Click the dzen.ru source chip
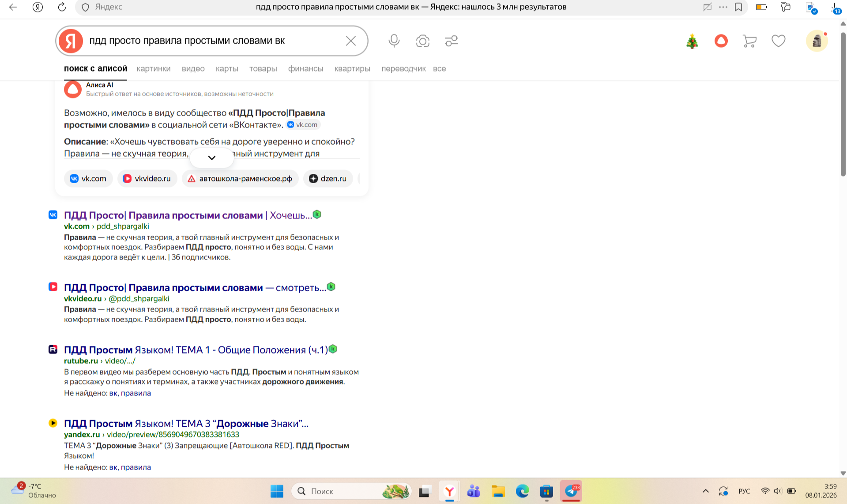Screen dimensions: 847x504 328,178
